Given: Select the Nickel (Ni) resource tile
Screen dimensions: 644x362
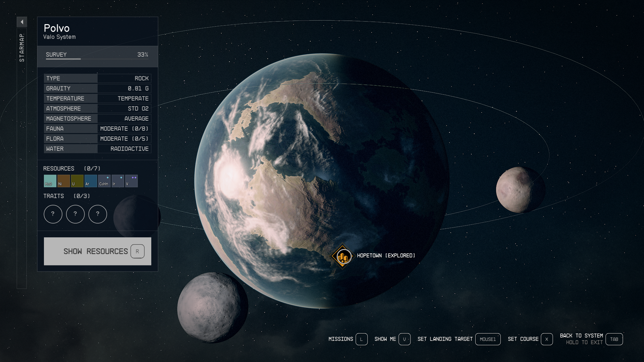Looking at the screenshot, I should pyautogui.click(x=63, y=181).
